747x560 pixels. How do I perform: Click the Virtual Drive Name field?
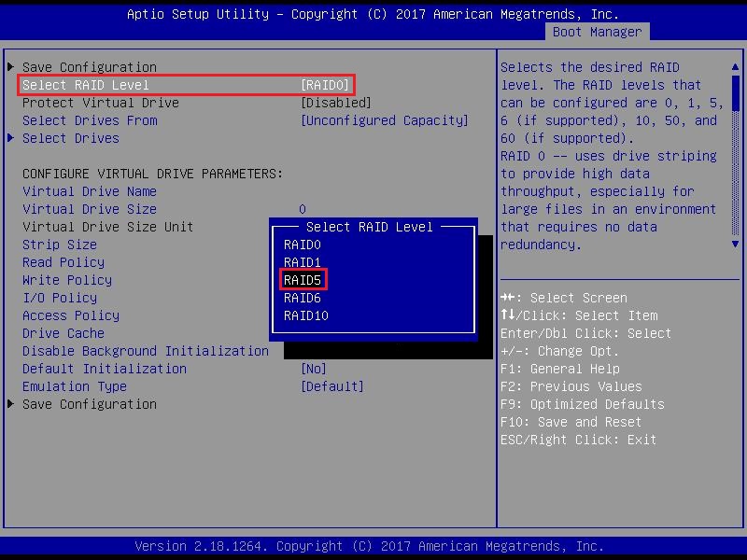pos(89,191)
